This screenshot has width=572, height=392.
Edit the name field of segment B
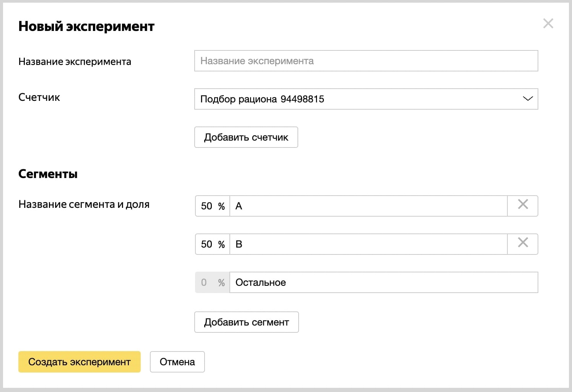pyautogui.click(x=368, y=245)
